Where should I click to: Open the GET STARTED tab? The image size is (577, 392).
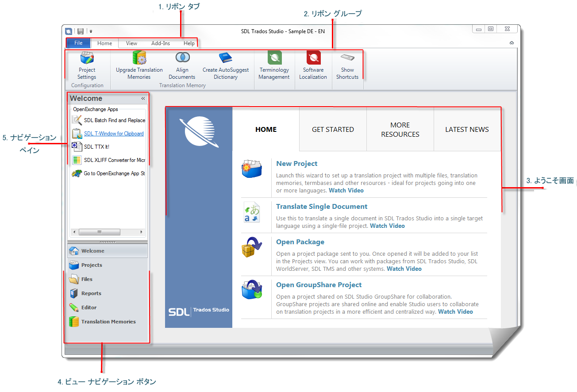coord(333,129)
